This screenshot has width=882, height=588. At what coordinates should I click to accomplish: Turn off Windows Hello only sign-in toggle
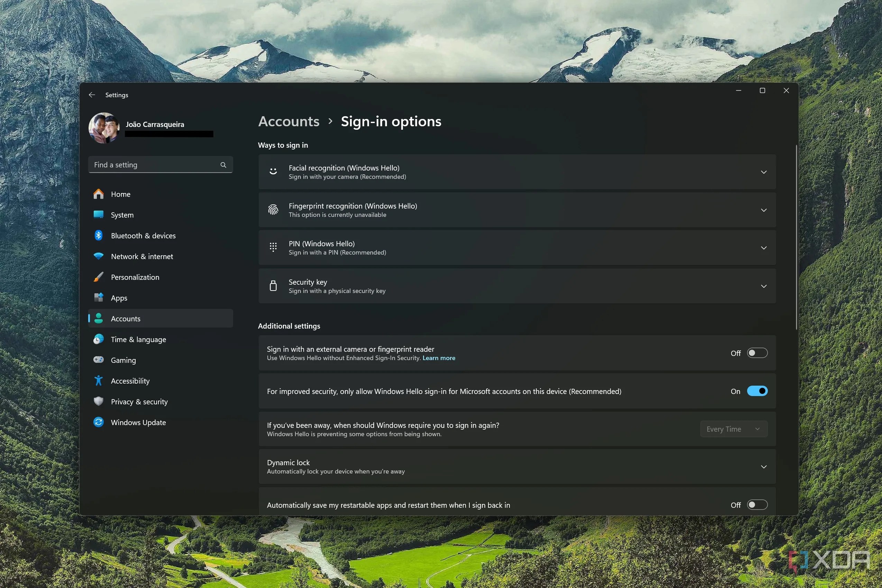point(757,391)
